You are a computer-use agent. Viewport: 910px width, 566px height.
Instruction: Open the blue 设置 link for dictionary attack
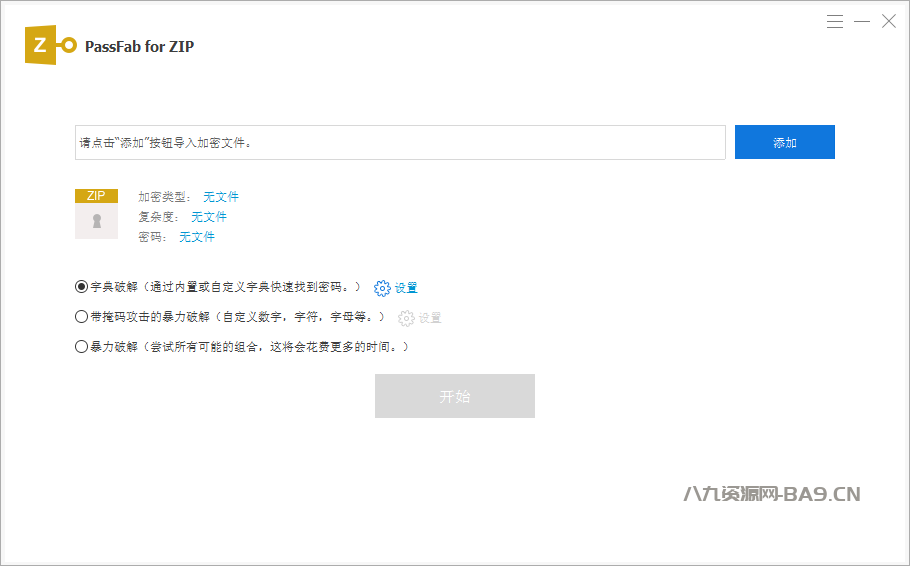[406, 288]
